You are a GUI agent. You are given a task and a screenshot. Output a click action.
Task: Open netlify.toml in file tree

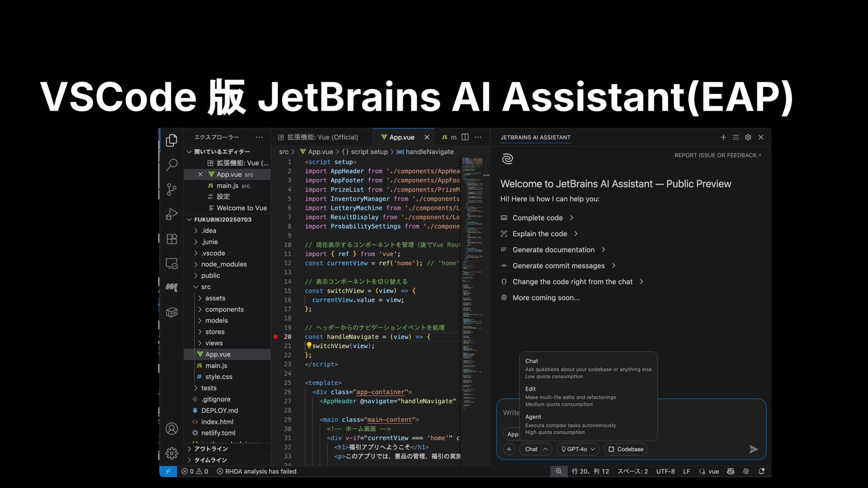coord(227,433)
